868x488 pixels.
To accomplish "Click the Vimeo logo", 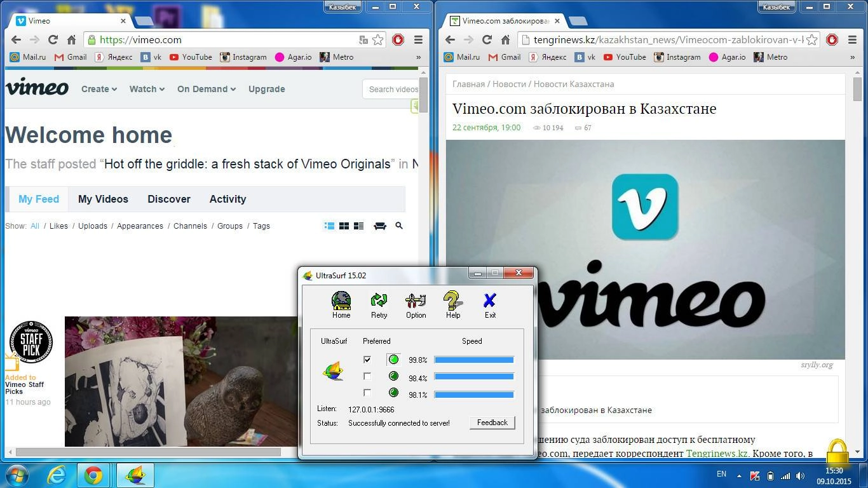I will (37, 87).
